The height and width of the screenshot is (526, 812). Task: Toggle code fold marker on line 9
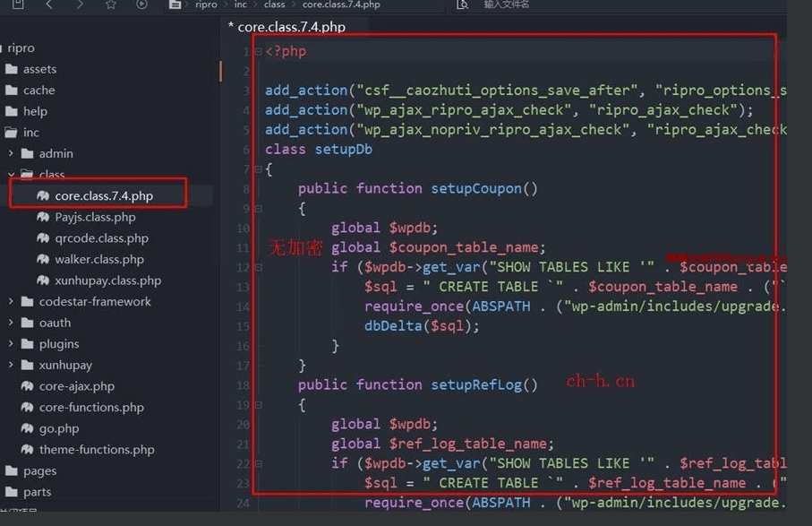pos(258,209)
